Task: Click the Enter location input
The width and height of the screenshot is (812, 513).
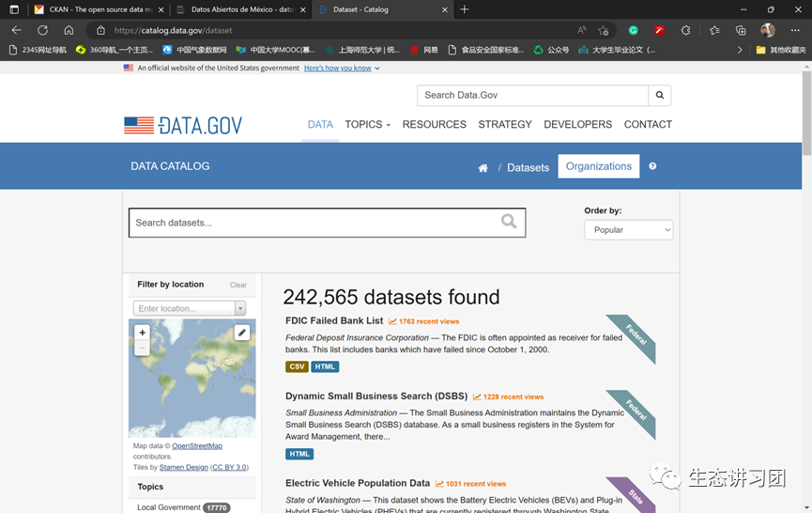Action: coord(184,308)
